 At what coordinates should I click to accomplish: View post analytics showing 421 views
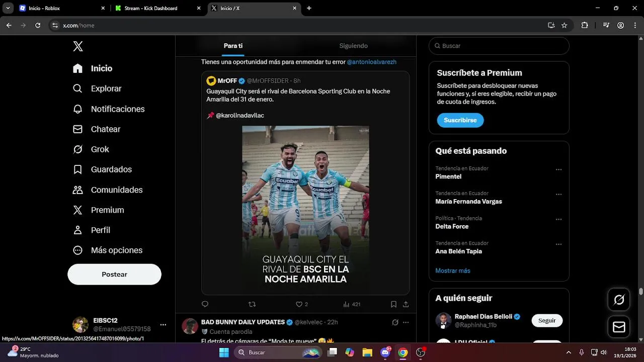tap(352, 304)
